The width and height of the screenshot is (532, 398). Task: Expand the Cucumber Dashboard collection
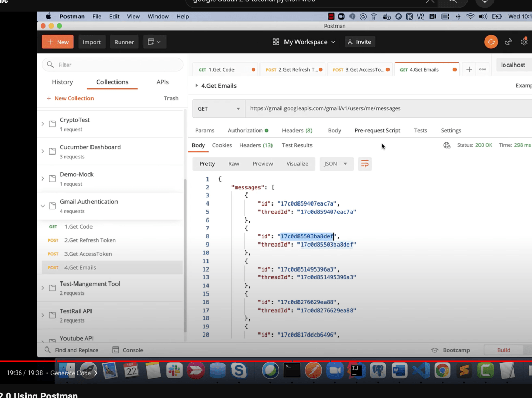(x=43, y=151)
